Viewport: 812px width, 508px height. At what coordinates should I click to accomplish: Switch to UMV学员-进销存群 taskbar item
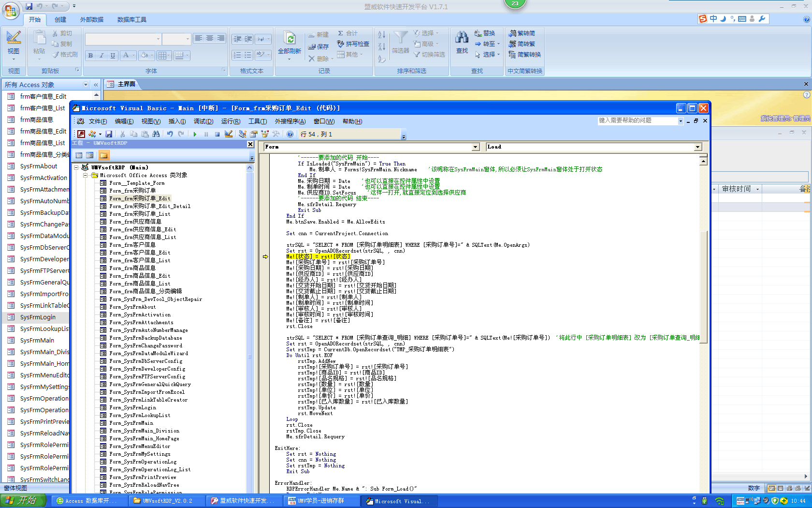tap(321, 501)
